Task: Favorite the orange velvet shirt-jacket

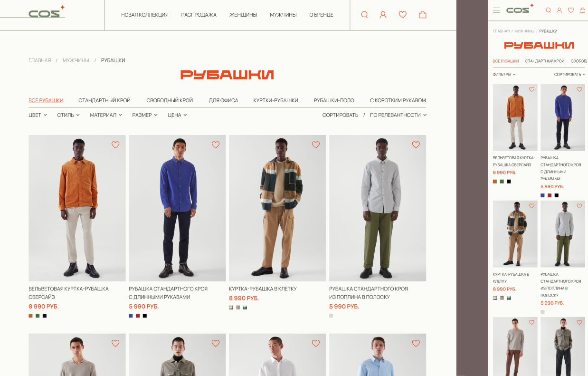Action: click(x=115, y=145)
